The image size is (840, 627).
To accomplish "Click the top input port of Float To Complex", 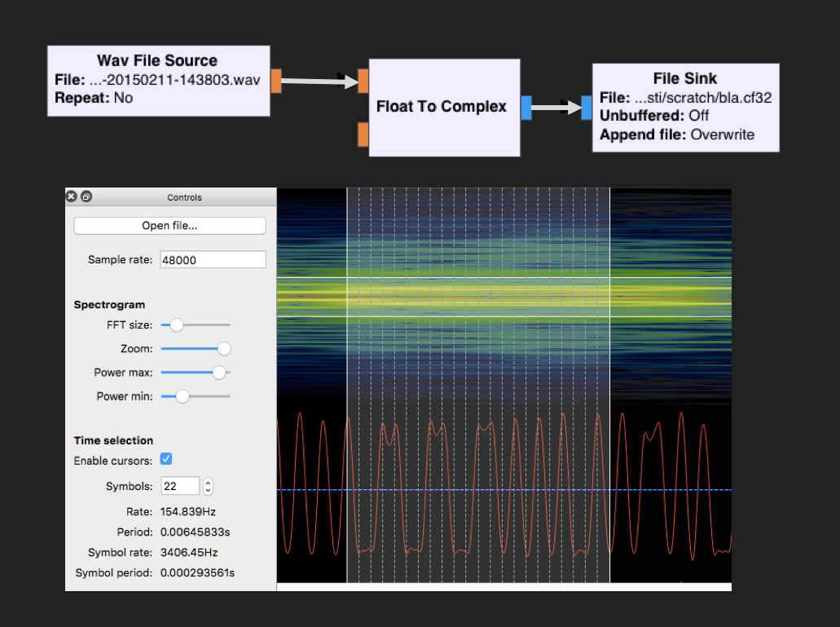I will coord(363,81).
